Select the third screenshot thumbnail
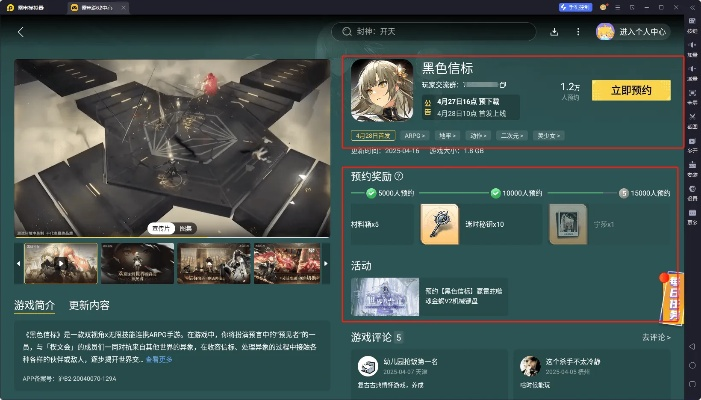The image size is (701, 400). pos(214,263)
